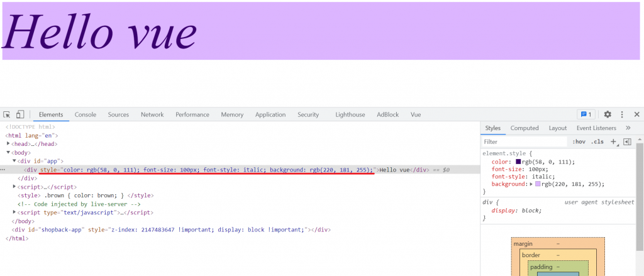Image resolution: width=644 pixels, height=276 pixels.
Task: Open the Network tab
Action: [152, 114]
